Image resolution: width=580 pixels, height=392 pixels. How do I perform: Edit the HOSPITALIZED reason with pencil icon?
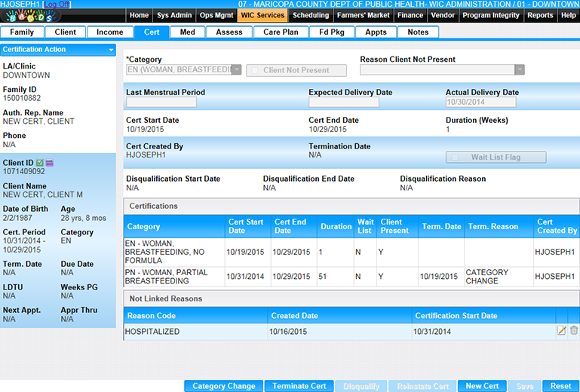(561, 330)
